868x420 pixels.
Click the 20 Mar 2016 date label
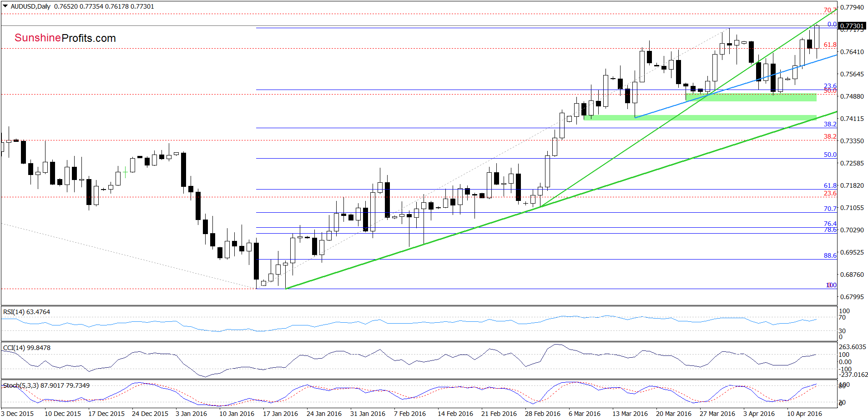pos(674,414)
